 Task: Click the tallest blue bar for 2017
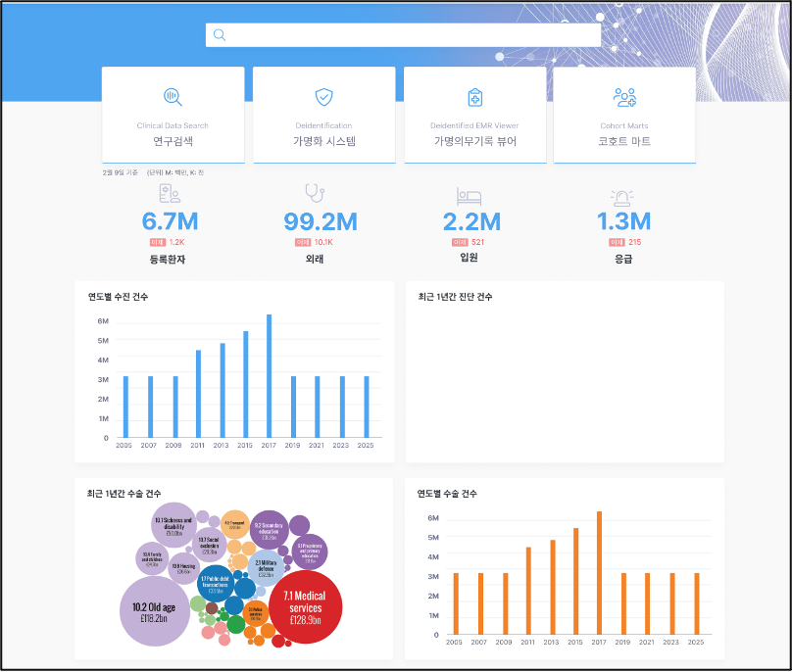click(x=269, y=377)
